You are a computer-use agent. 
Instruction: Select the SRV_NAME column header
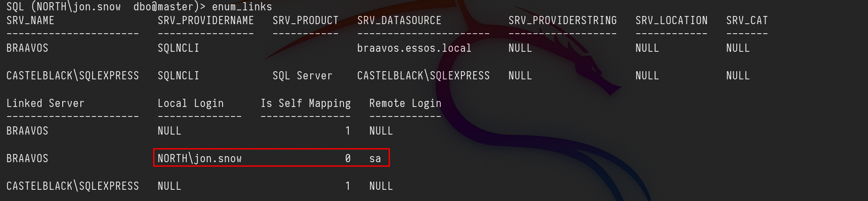(30, 21)
